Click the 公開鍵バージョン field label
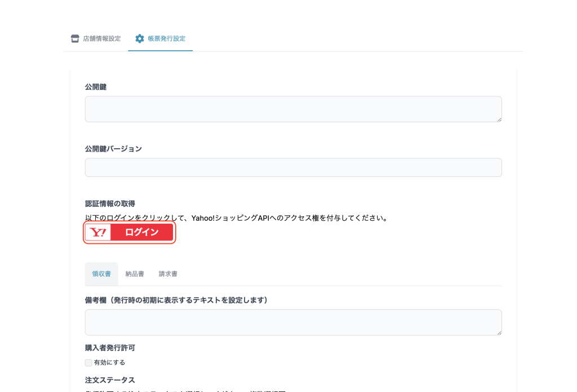 [113, 149]
